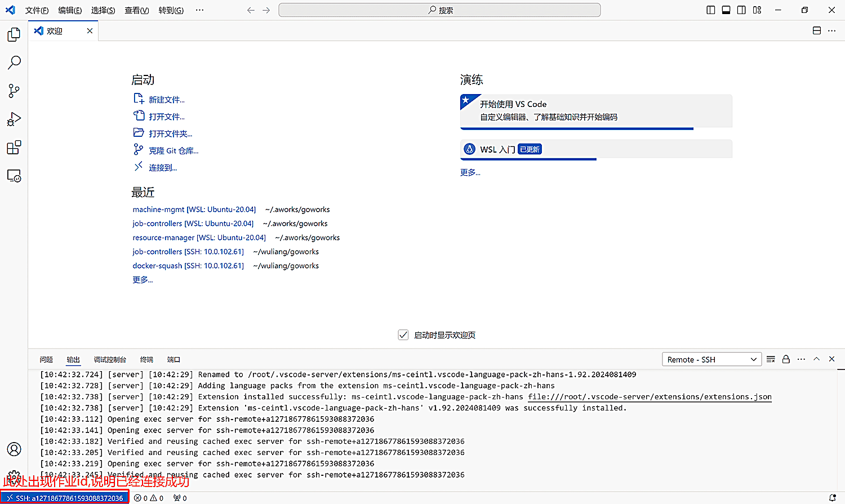Open the Search view in activity bar
The height and width of the screenshot is (504, 845).
point(14,63)
